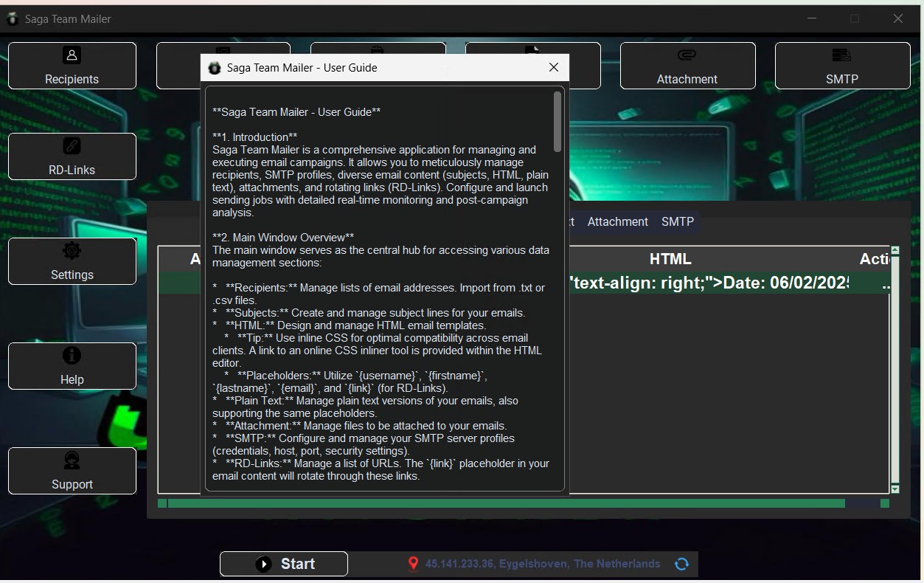Click the red location pin icon
The image size is (924, 583).
[x=413, y=564]
